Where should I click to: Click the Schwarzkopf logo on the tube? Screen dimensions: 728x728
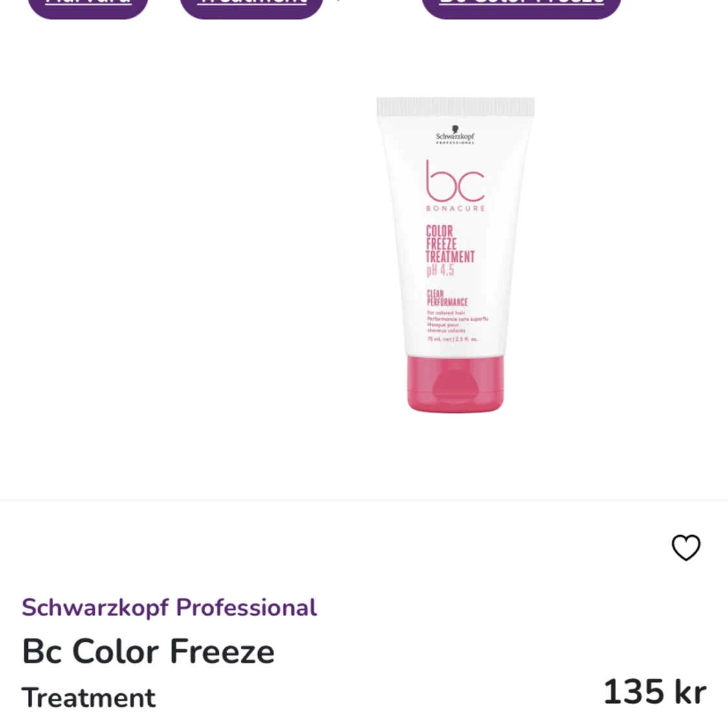(456, 135)
